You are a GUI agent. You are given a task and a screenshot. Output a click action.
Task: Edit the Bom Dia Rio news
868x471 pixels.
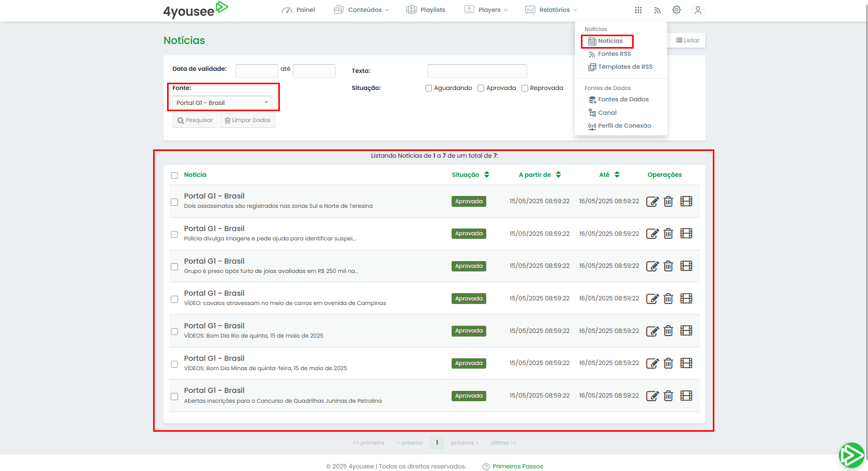(652, 331)
